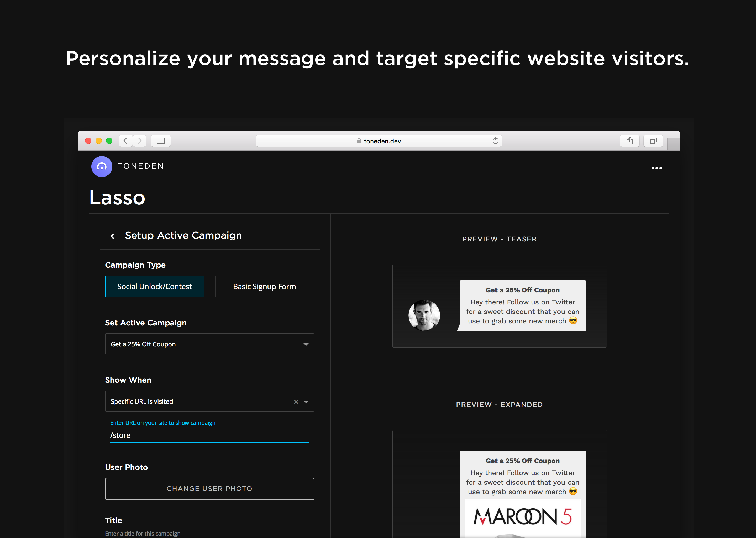The image size is (756, 538).
Task: Click the teaser coupon message bubble
Action: click(x=522, y=306)
